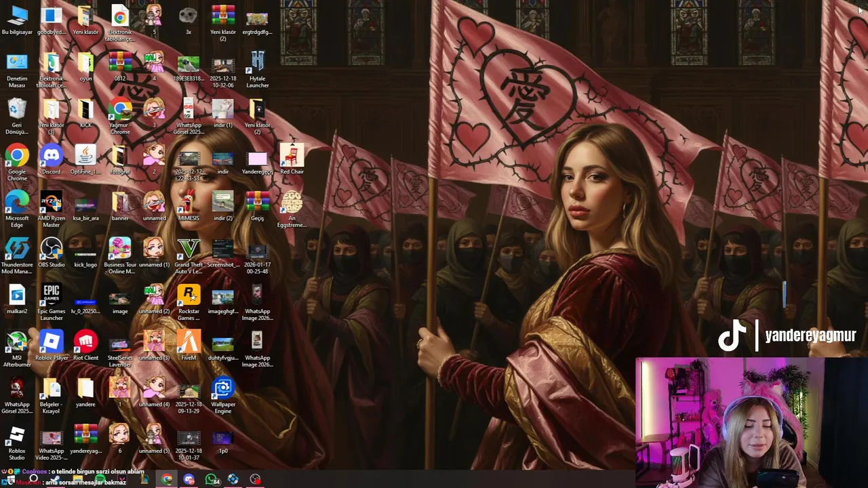Image resolution: width=868 pixels, height=488 pixels.
Task: Launch Riot Client desktop shortcut
Action: [x=85, y=346]
